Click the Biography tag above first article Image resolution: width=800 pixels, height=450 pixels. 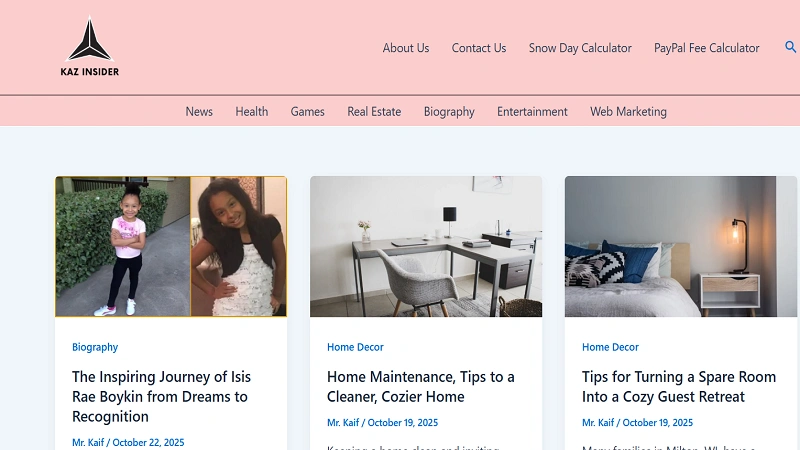[x=95, y=347]
